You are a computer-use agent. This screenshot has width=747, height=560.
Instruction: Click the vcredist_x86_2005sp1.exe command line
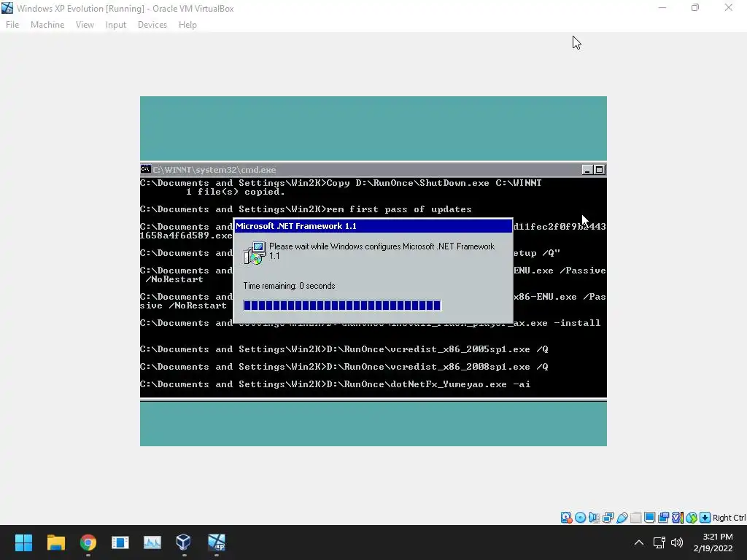[x=344, y=349]
